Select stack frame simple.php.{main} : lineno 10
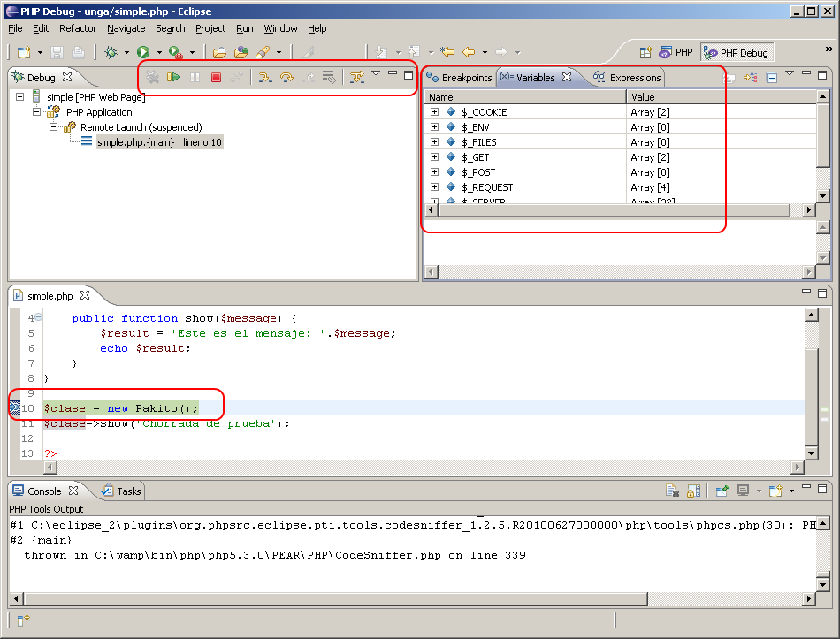Screen dimensions: 840x639 (159, 142)
